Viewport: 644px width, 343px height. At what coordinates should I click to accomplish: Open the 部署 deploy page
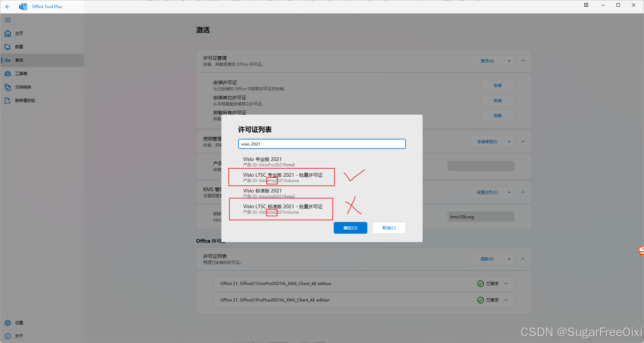[42, 47]
